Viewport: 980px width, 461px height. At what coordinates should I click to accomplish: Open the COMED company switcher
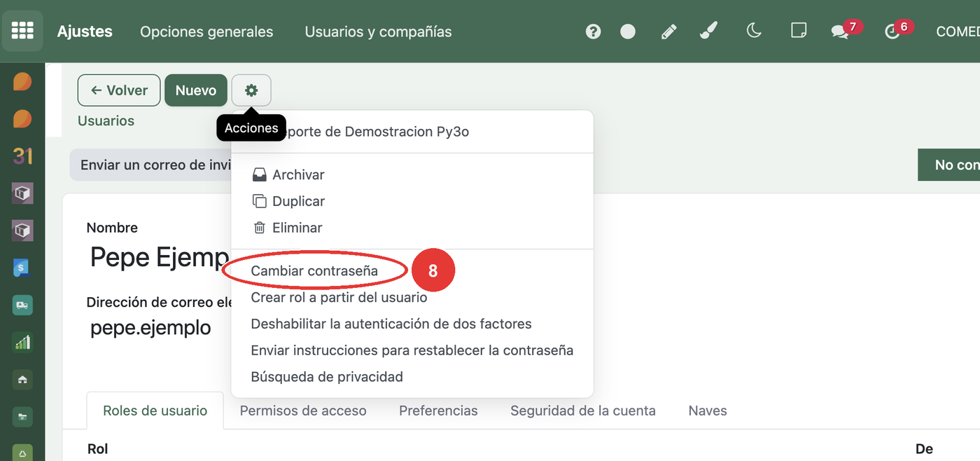click(x=958, y=31)
